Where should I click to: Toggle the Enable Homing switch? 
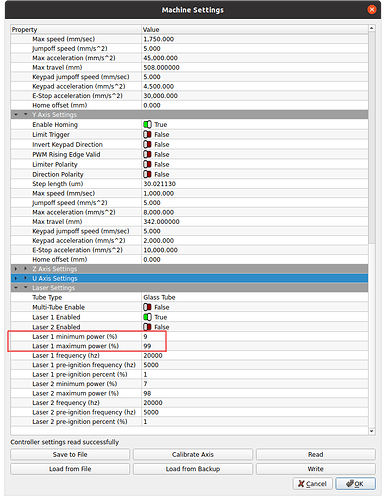point(147,124)
